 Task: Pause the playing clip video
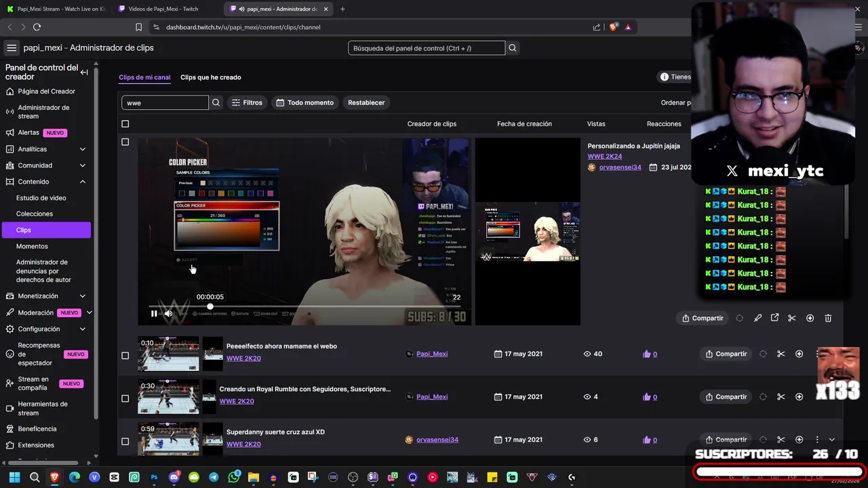tap(154, 314)
